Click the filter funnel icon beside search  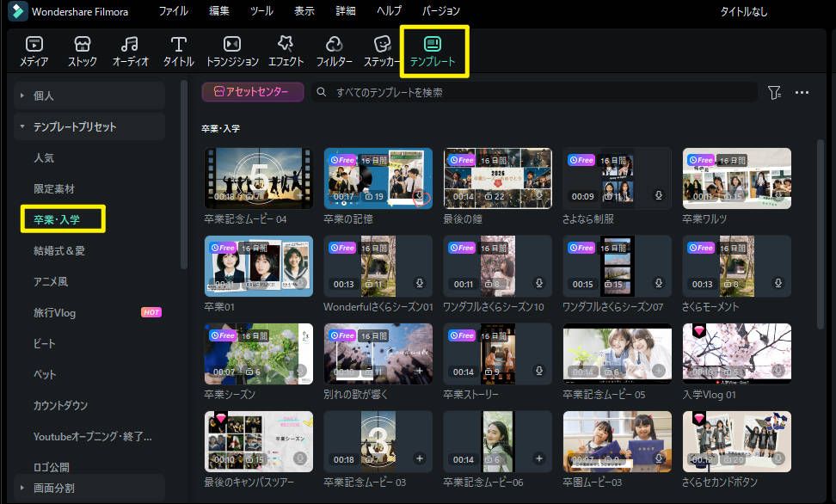coord(774,93)
